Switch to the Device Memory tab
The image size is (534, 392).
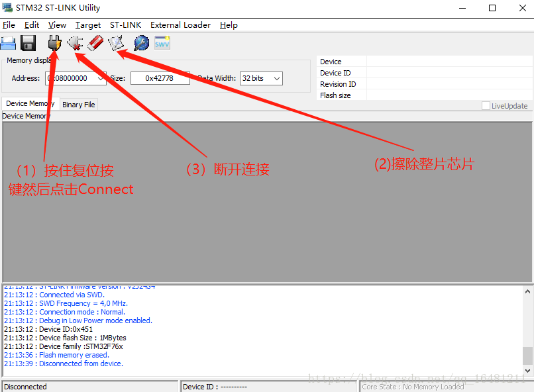30,103
